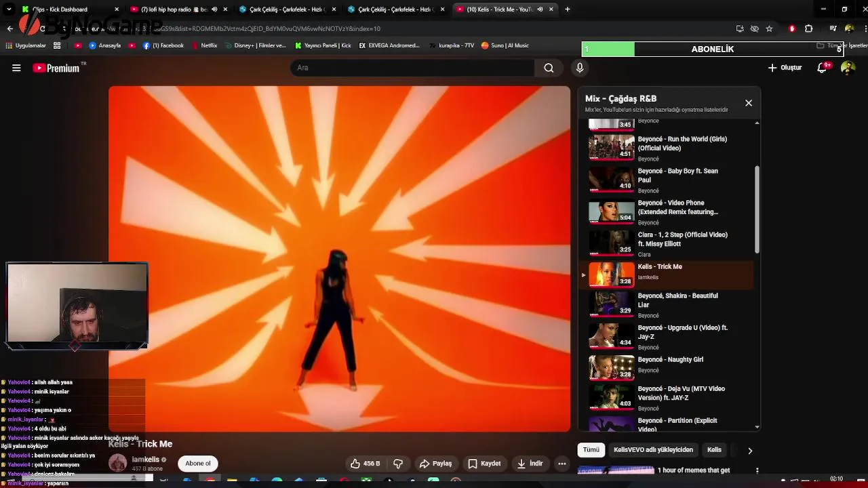Mute the Kelis Trick Me tab
Screen dimensions: 868x488
[x=540, y=9]
